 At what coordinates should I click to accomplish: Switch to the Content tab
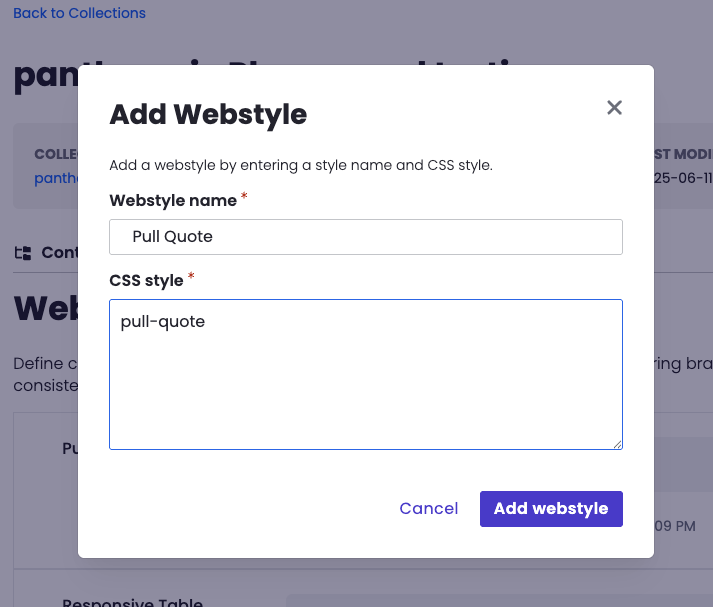tap(59, 253)
